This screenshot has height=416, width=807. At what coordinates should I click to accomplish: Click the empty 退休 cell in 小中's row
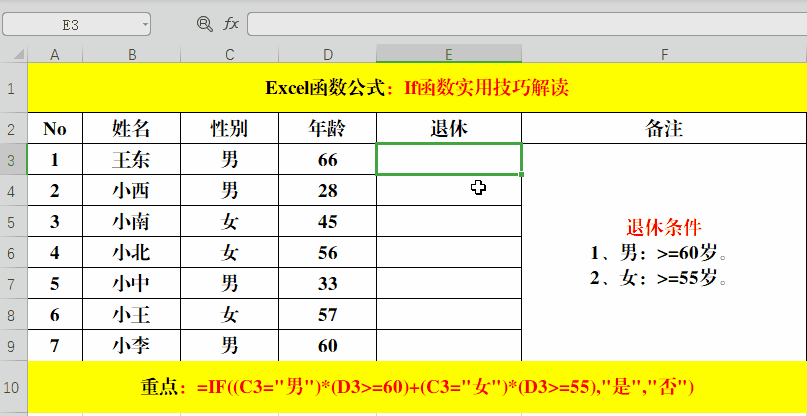[x=449, y=283]
